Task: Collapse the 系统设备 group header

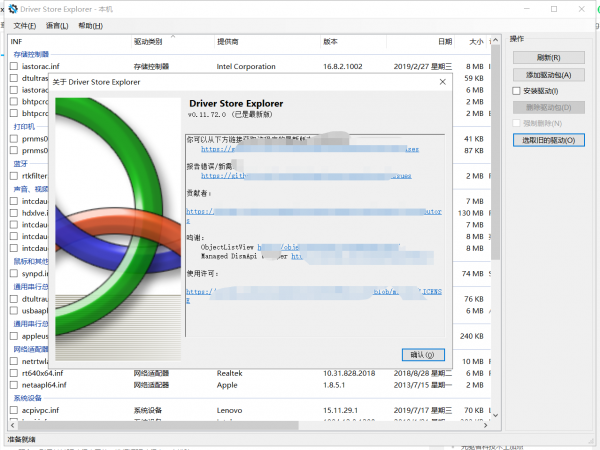Action: tap(28, 398)
